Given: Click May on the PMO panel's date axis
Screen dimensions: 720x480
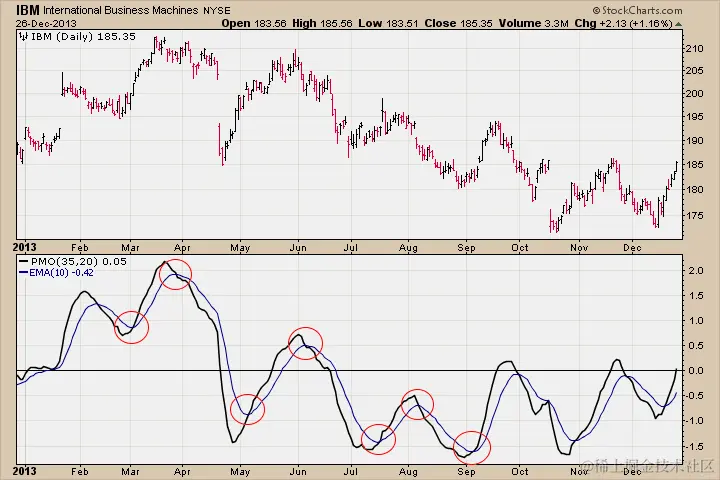Looking at the screenshot, I should click(x=240, y=472).
